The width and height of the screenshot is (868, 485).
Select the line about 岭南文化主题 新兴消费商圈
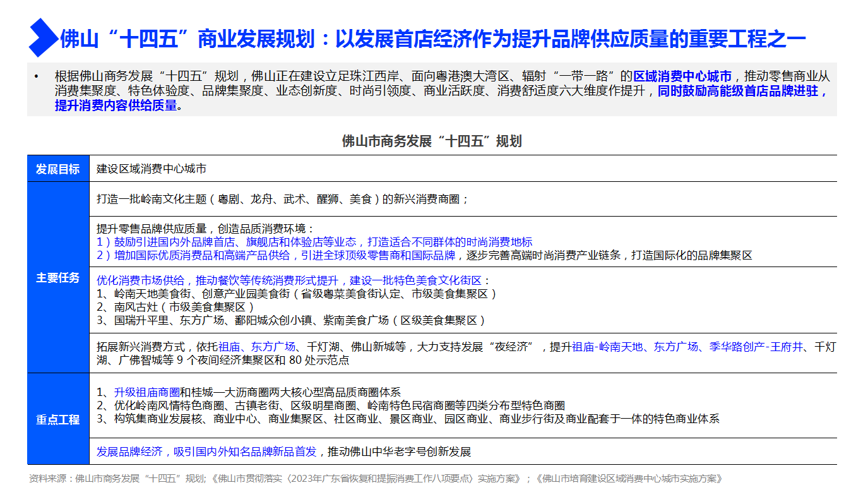pyautogui.click(x=282, y=198)
